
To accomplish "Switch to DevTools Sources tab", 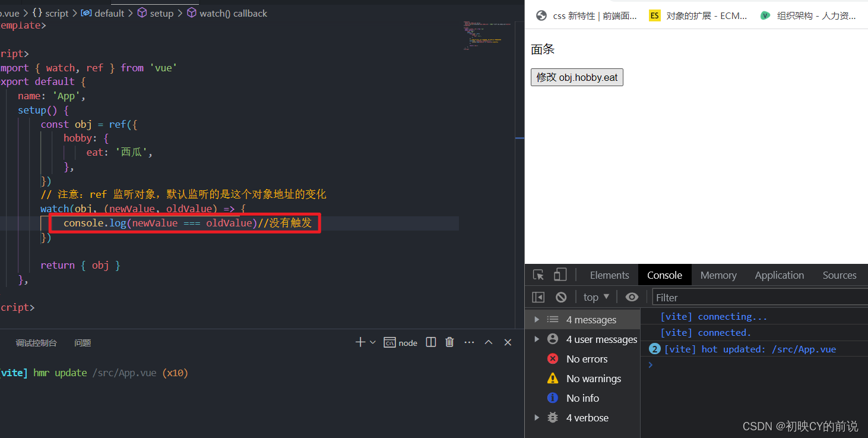I will pos(840,275).
